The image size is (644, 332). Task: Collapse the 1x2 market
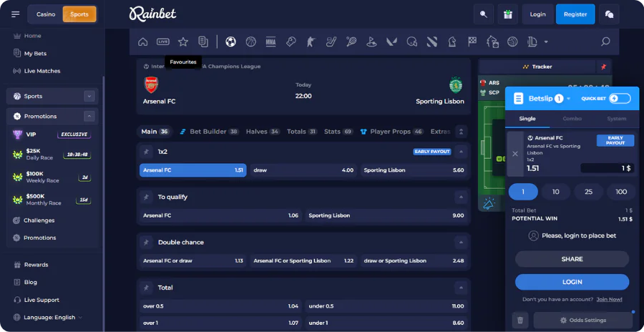[x=461, y=152]
